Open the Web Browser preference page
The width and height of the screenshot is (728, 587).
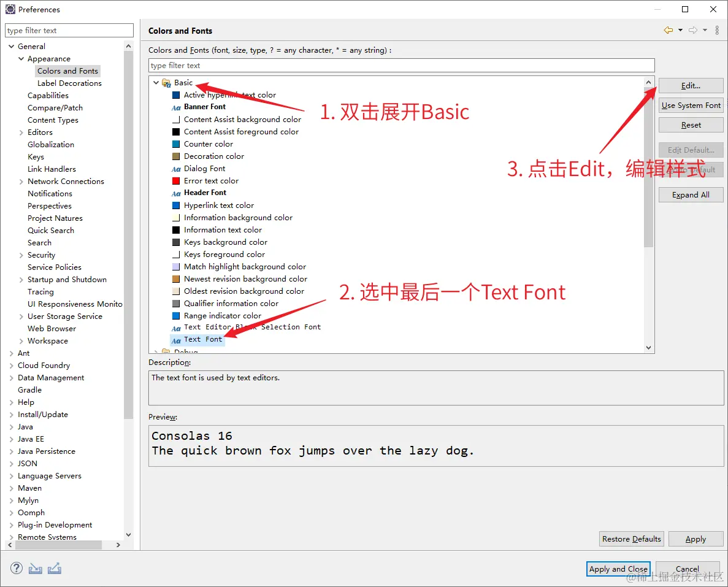[52, 328]
